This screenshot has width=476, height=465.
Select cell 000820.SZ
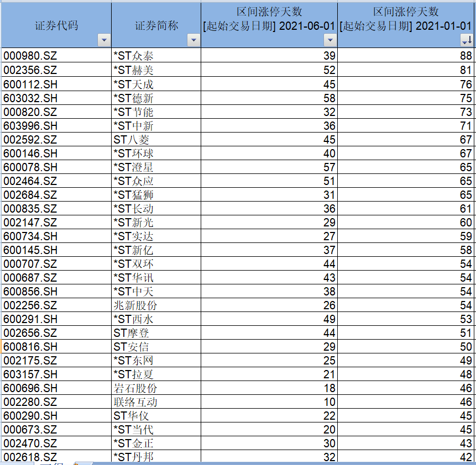56,112
